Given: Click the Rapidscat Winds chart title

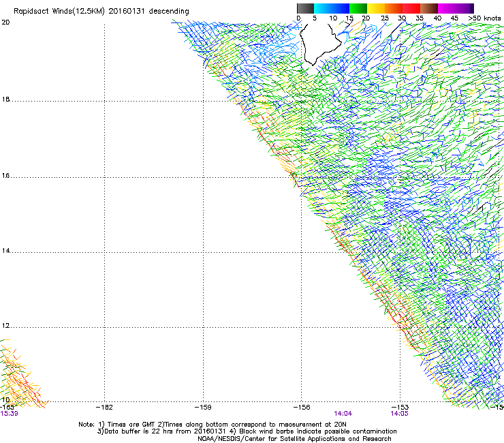Looking at the screenshot, I should (x=101, y=11).
